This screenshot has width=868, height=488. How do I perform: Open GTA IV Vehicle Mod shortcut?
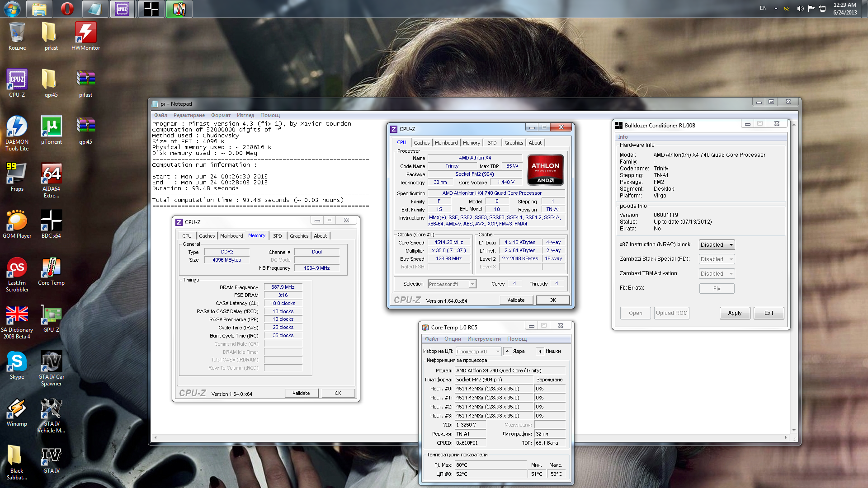click(x=51, y=415)
